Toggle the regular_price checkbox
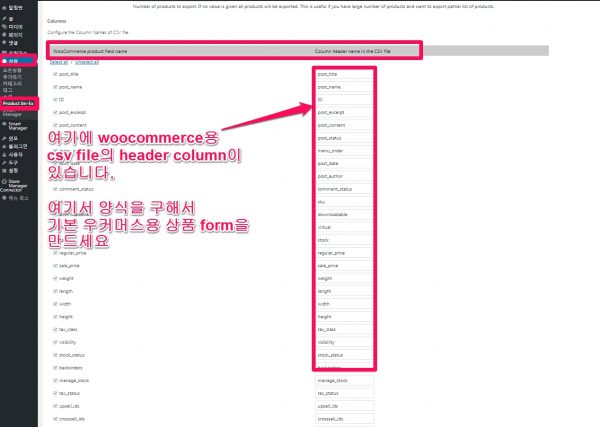 pos(55,253)
